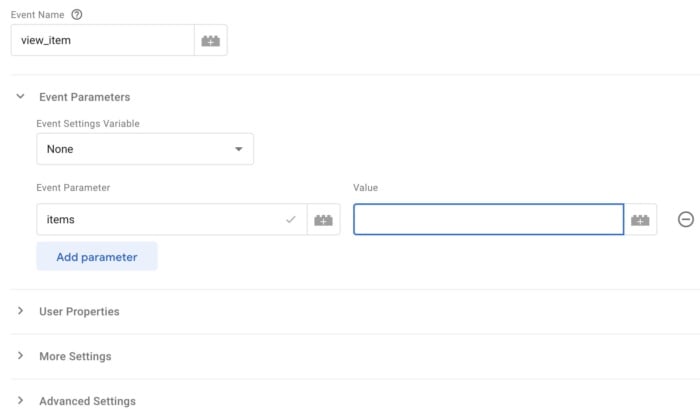Open variable picker beside Value field
The height and width of the screenshot is (409, 700).
pos(640,220)
